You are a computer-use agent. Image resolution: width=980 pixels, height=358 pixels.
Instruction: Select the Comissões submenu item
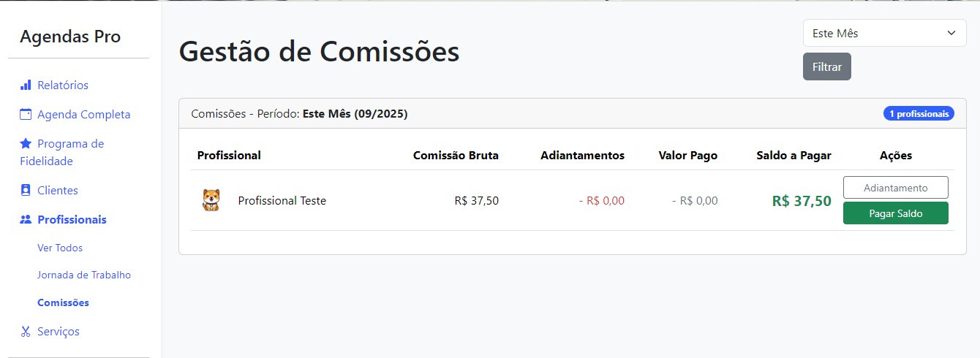(x=63, y=302)
